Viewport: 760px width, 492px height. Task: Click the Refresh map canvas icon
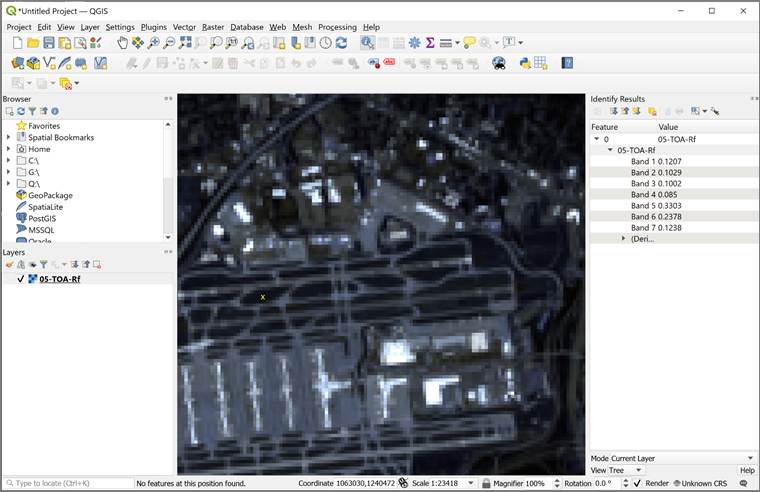click(x=342, y=43)
